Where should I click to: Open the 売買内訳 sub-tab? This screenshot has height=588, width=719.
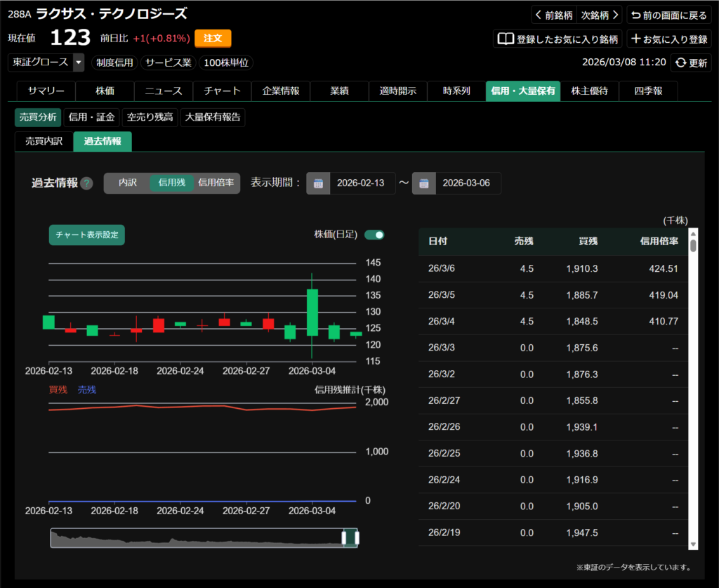pos(44,141)
